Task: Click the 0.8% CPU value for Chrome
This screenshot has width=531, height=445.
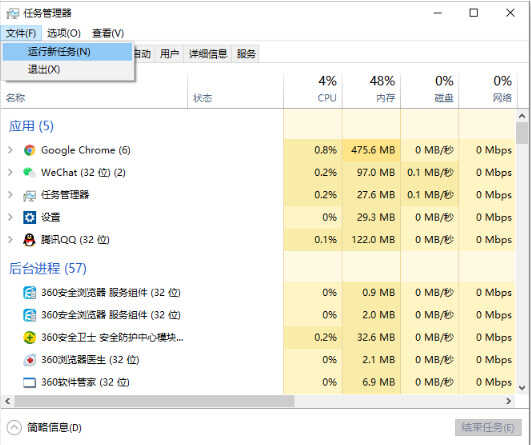Action: (325, 150)
